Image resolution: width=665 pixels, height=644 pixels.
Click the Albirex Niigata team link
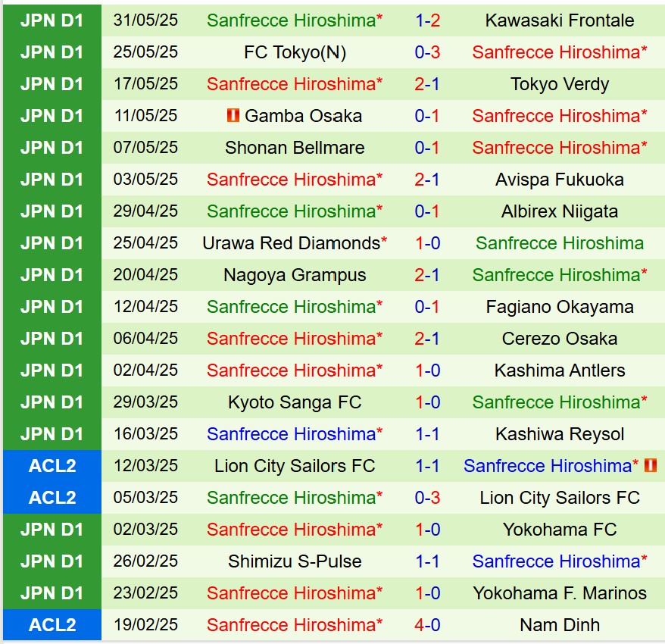560,211
